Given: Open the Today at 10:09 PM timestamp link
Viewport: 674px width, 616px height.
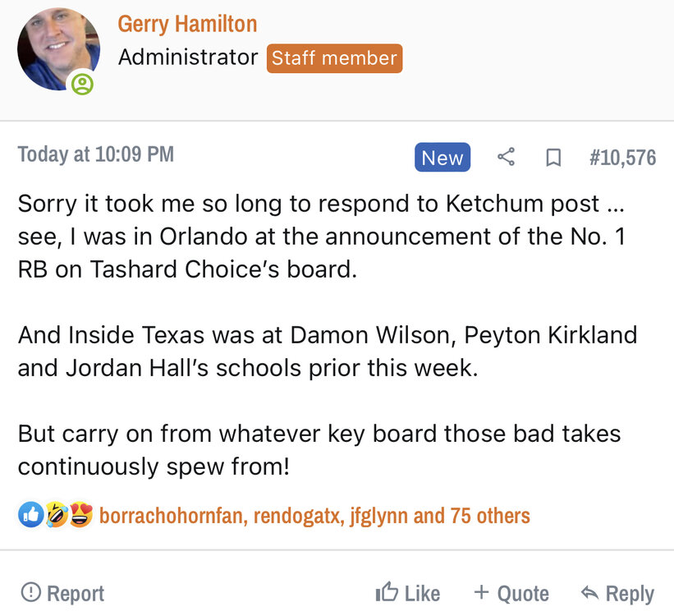Looking at the screenshot, I should click(95, 154).
